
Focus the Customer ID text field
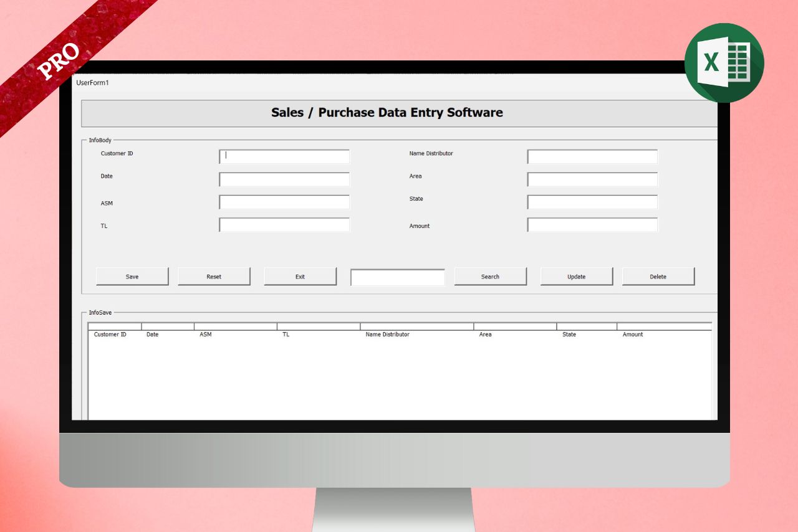click(284, 156)
